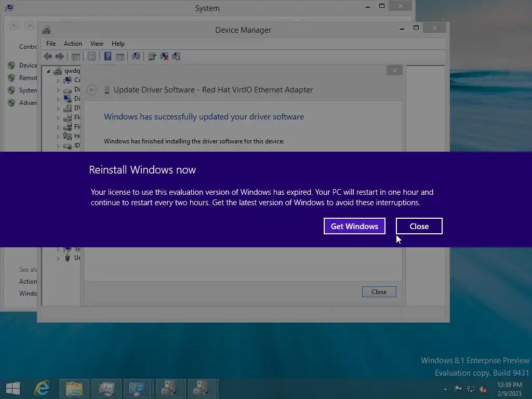The width and height of the screenshot is (532, 399).
Task: Open Action Center link under See also
Action: point(28,281)
